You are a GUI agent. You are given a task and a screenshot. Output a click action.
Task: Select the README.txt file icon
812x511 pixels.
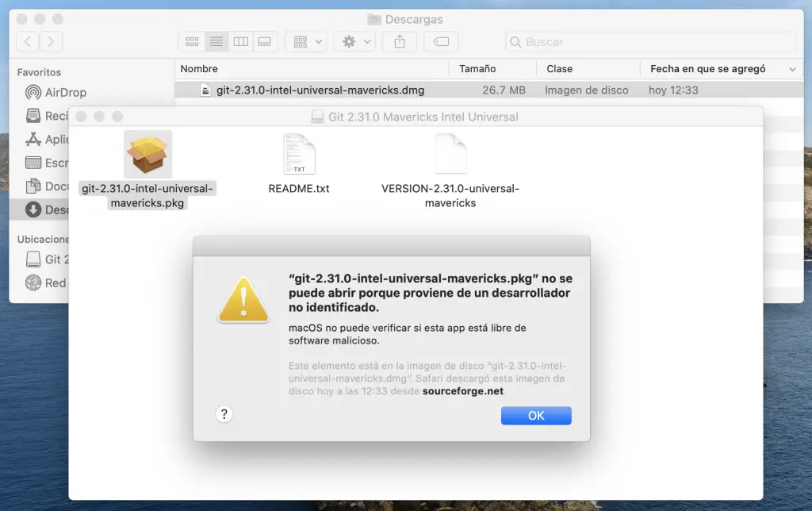(299, 154)
